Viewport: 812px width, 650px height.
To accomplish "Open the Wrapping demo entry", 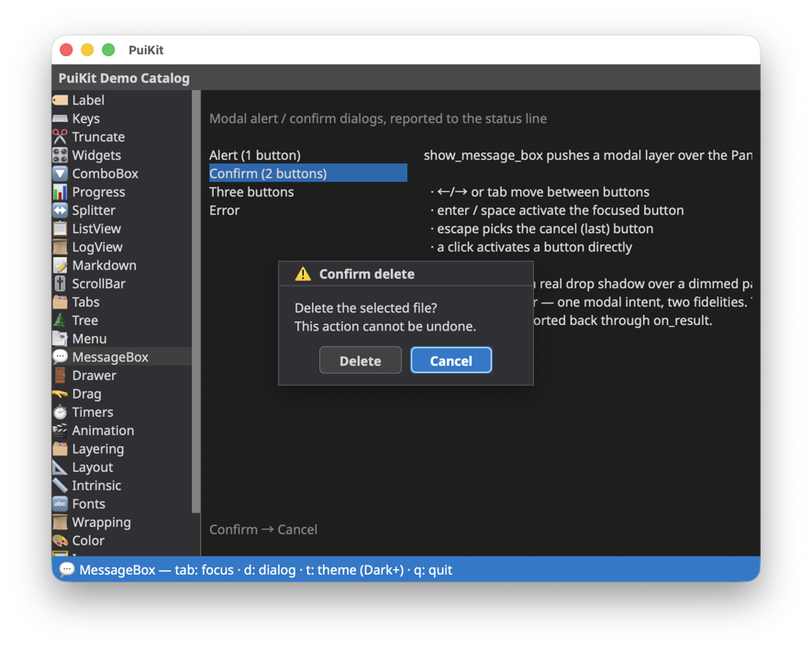I will pos(122,522).
